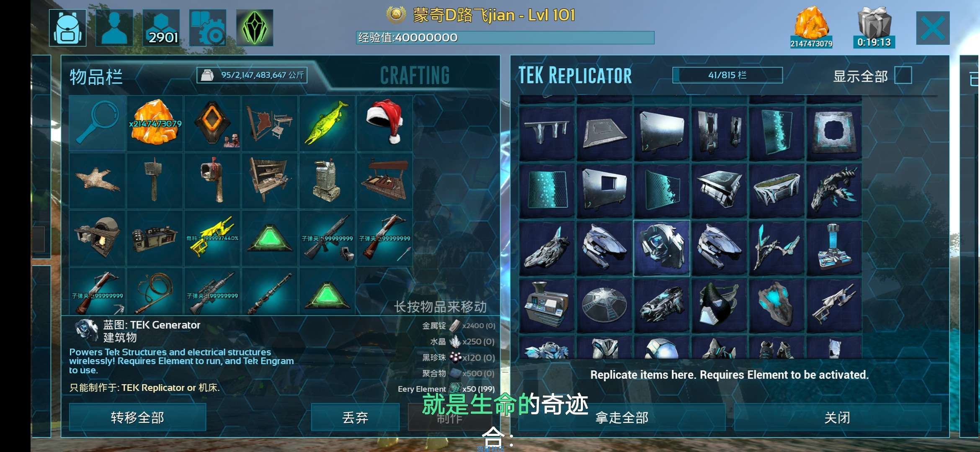Toggle the 显示全部 checkbox
Screen dimensions: 980x452
(903, 76)
